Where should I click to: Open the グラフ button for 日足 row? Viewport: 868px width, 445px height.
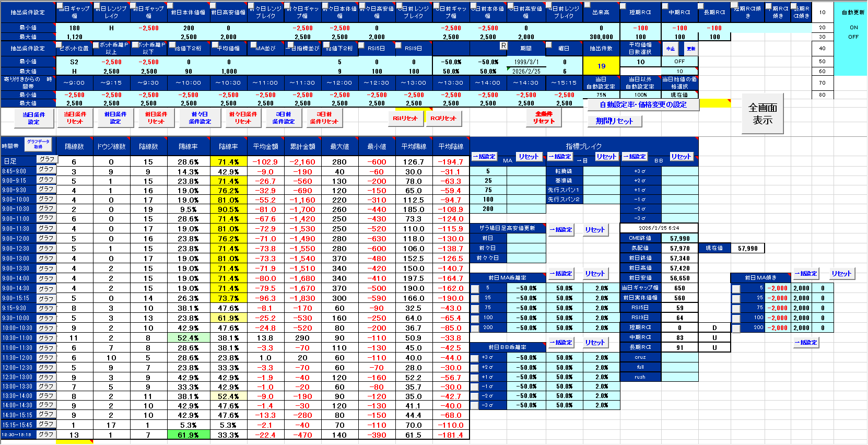point(46,159)
